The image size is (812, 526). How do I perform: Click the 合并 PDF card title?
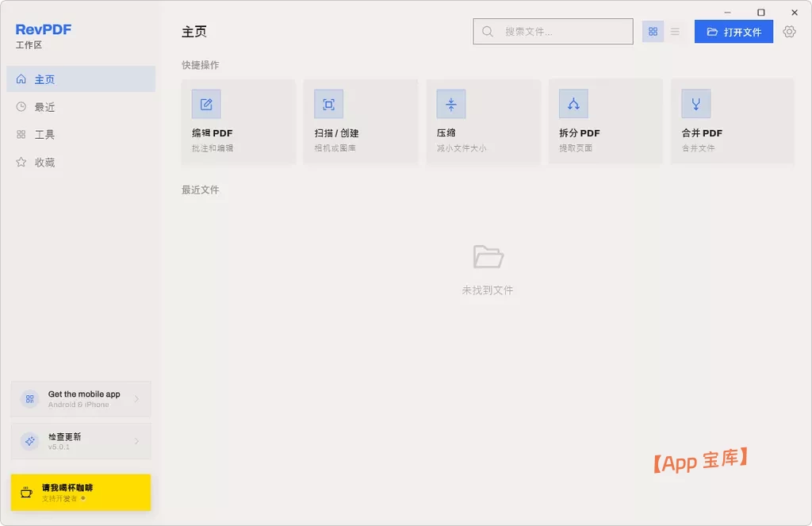[702, 133]
